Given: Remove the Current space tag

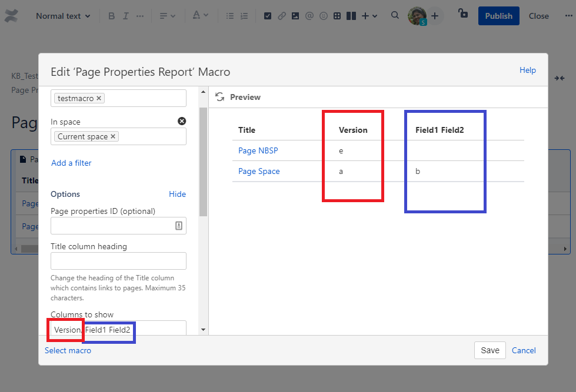Looking at the screenshot, I should (113, 136).
